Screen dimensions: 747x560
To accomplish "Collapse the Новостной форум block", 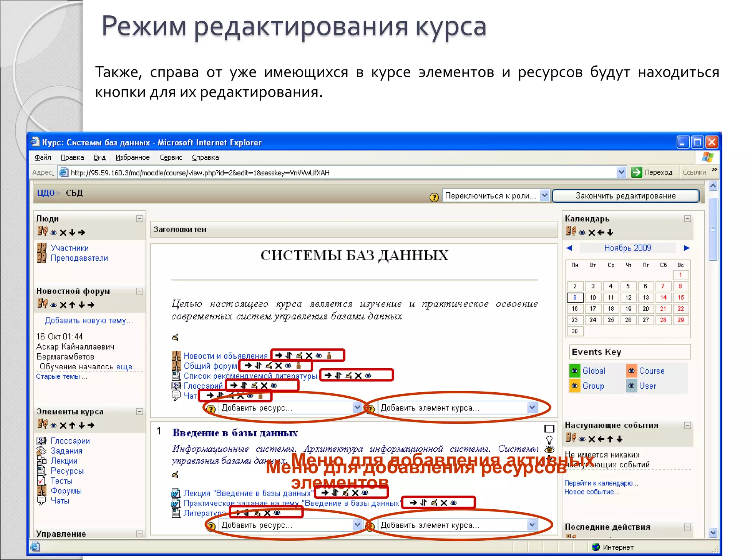I will click(139, 291).
